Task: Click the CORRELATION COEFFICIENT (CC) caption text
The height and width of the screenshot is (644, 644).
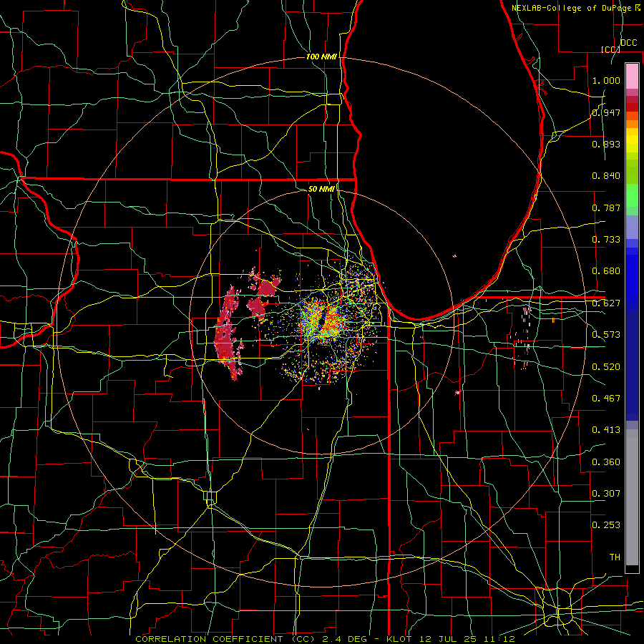Action: coord(225,639)
